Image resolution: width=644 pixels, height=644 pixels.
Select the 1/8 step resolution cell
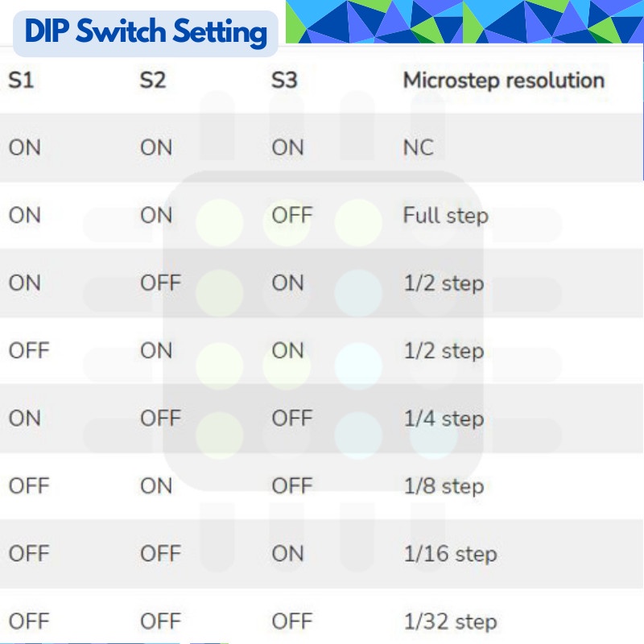pyautogui.click(x=444, y=486)
